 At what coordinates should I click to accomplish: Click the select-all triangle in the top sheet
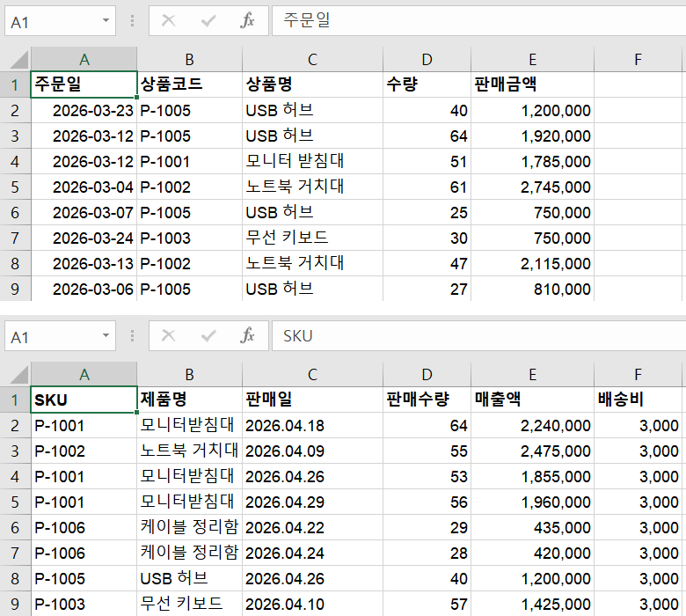coord(18,60)
